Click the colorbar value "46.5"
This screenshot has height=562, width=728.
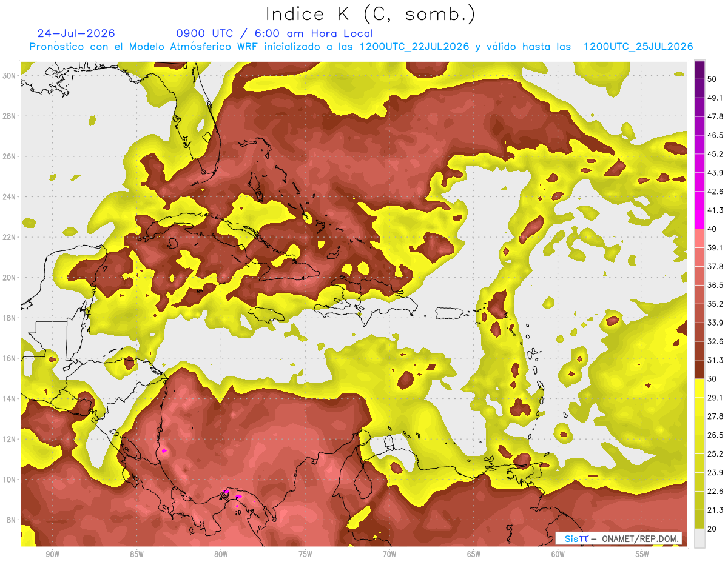715,135
